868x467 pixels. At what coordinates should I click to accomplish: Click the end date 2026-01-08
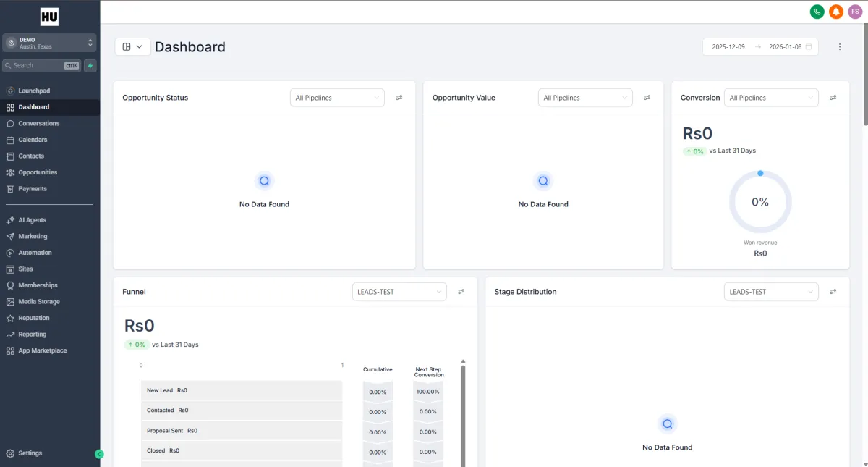coord(785,47)
